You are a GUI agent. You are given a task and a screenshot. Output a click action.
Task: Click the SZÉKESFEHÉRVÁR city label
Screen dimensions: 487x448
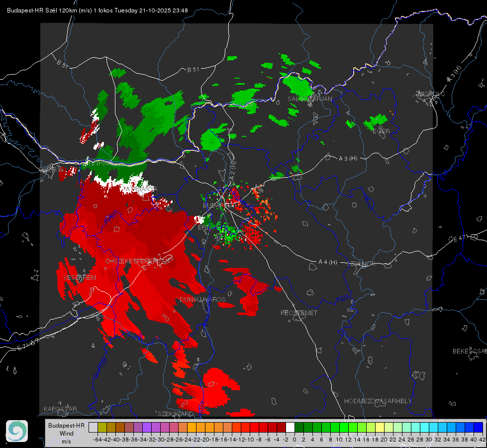141,261
